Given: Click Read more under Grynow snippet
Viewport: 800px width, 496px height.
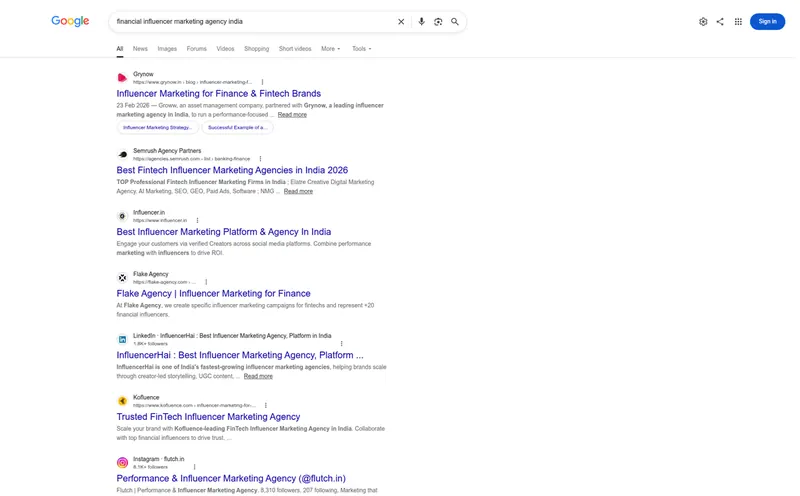Looking at the screenshot, I should 292,115.
